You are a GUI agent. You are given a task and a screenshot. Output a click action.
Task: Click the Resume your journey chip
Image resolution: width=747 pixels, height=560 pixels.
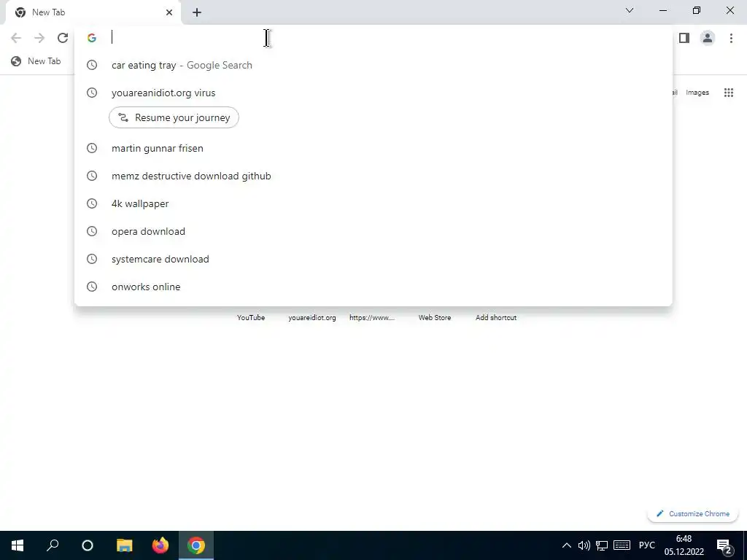(x=174, y=117)
